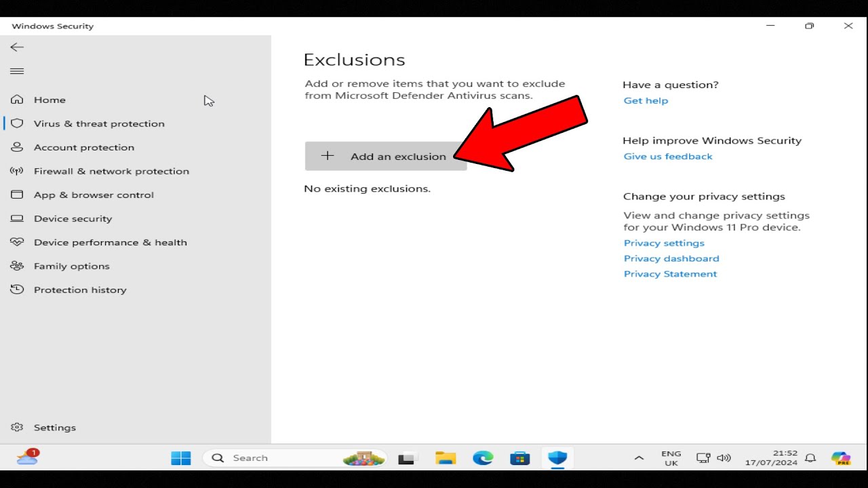Screen dimensions: 868x488
Task: Open the Home page
Action: click(x=50, y=100)
